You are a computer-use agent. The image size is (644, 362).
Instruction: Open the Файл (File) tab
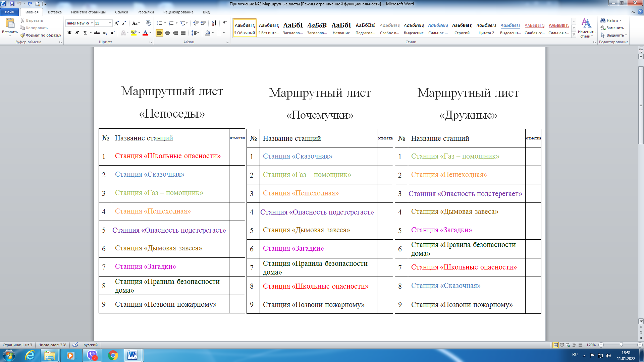point(9,12)
